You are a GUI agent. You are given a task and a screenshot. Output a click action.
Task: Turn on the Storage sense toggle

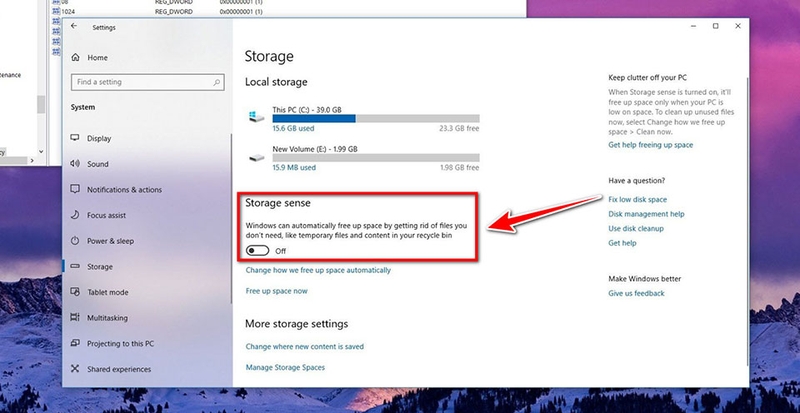(x=257, y=251)
